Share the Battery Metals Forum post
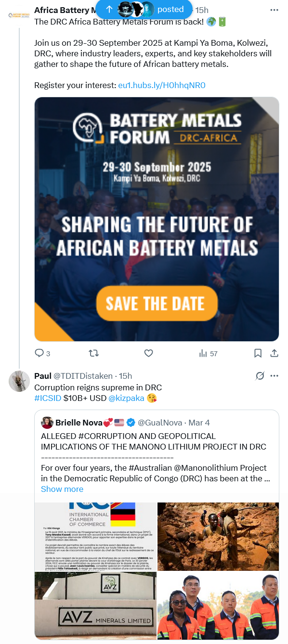The image size is (288, 644). pyautogui.click(x=274, y=353)
